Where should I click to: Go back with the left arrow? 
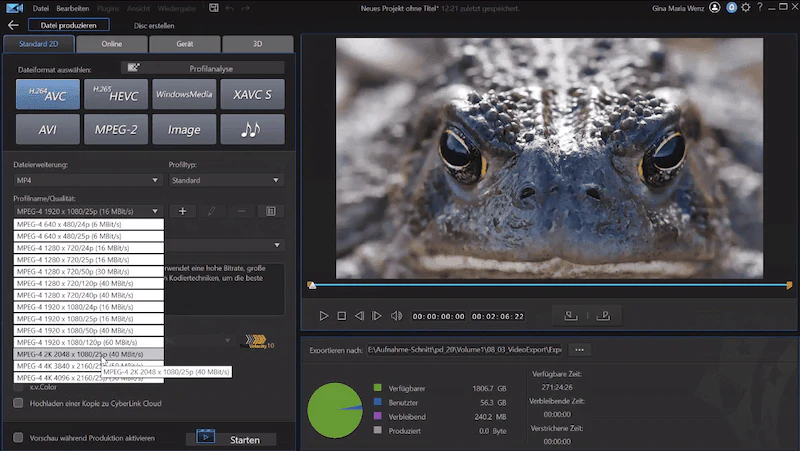coord(13,25)
